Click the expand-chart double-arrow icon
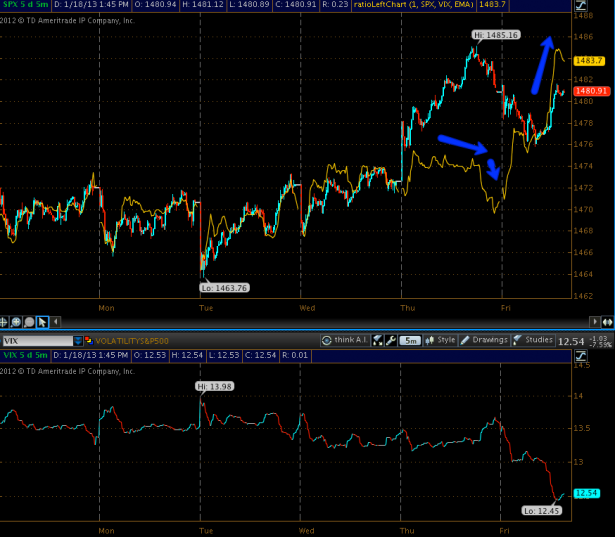 608,322
